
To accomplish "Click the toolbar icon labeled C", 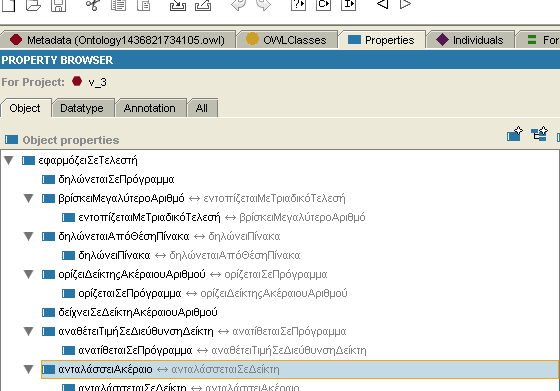I will 323,5.
